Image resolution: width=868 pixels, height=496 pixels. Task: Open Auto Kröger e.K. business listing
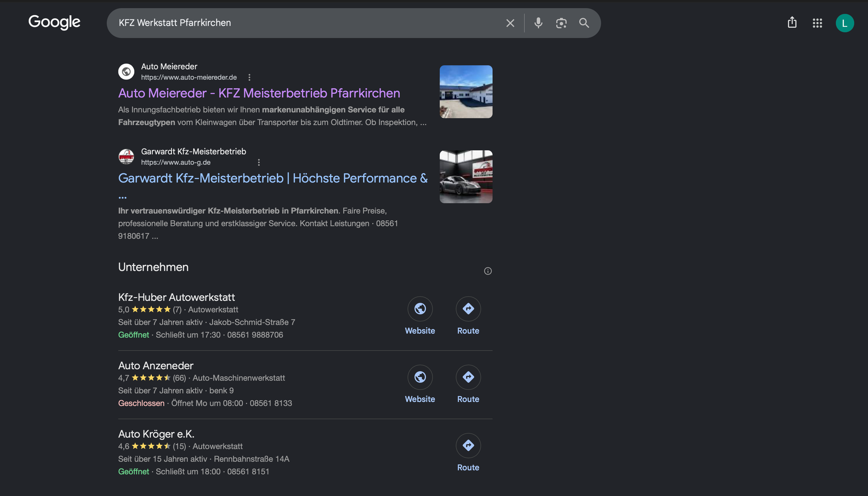pyautogui.click(x=156, y=434)
